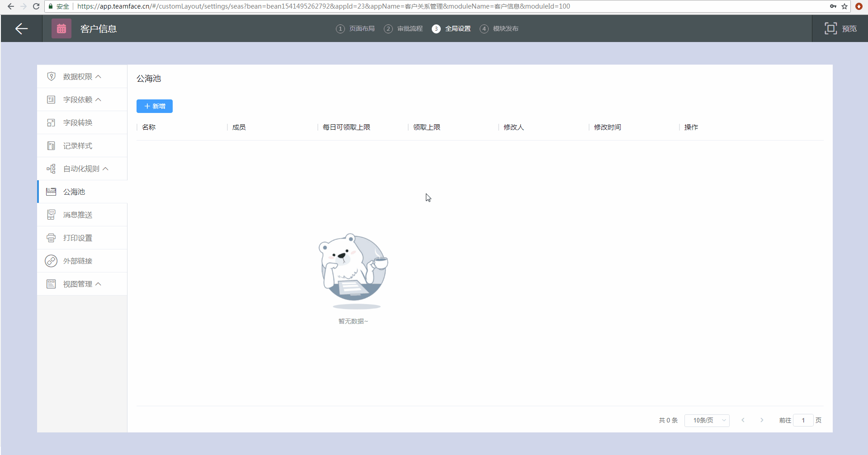
Task: Go to previous page arrow in pagination
Action: click(x=743, y=420)
